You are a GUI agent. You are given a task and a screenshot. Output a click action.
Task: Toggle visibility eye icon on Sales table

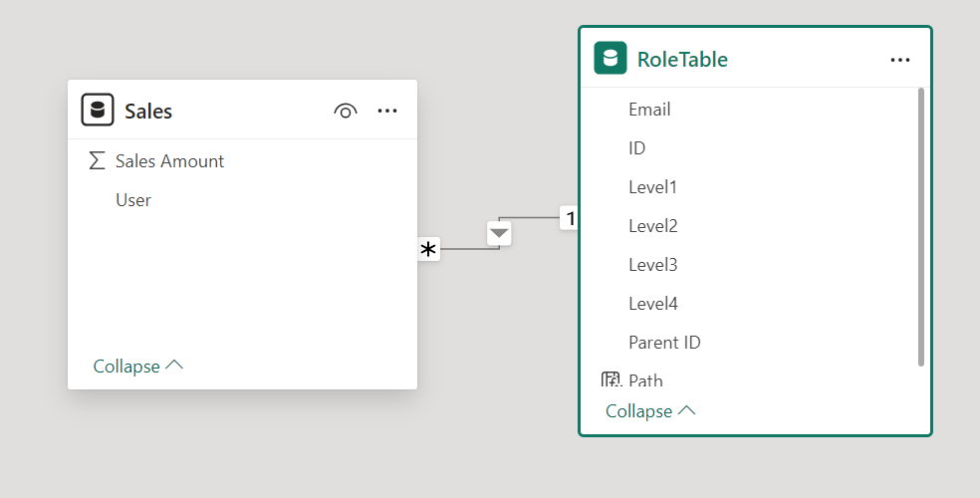(345, 111)
